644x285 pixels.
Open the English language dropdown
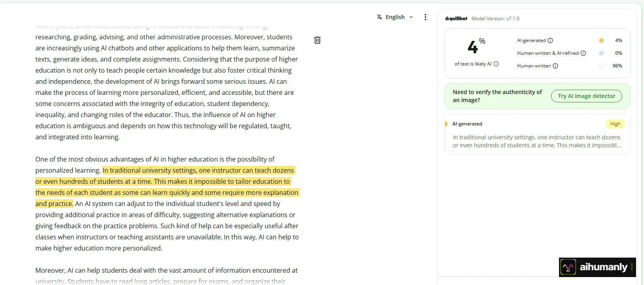[395, 17]
